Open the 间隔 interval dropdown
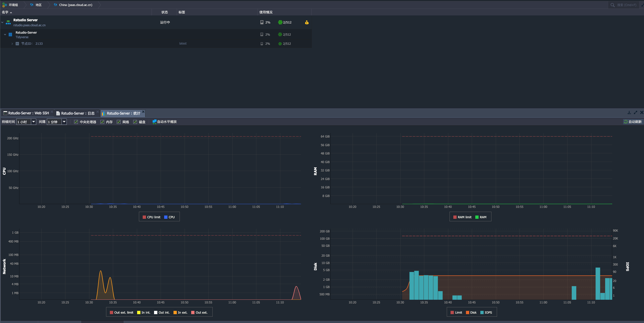Viewport: 644px width, 323px height. click(x=64, y=122)
